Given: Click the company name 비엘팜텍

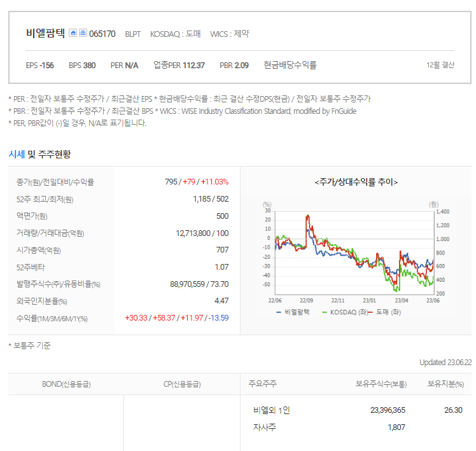Looking at the screenshot, I should point(45,33).
